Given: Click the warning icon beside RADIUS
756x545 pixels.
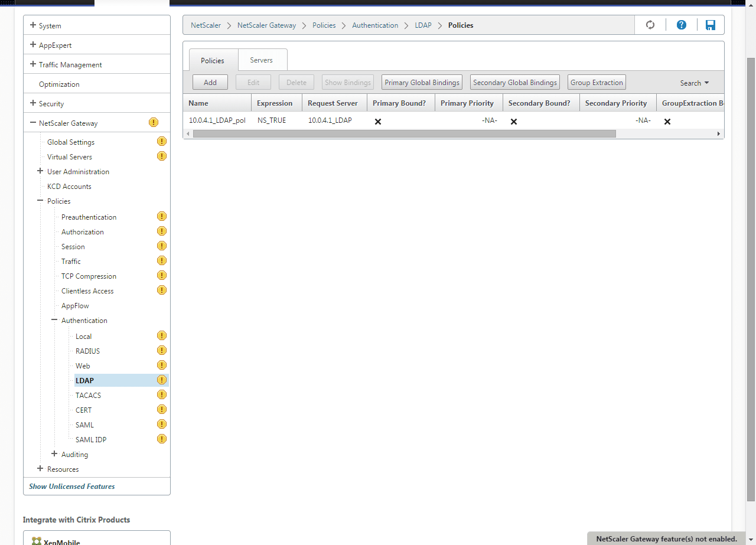Looking at the screenshot, I should [162, 351].
